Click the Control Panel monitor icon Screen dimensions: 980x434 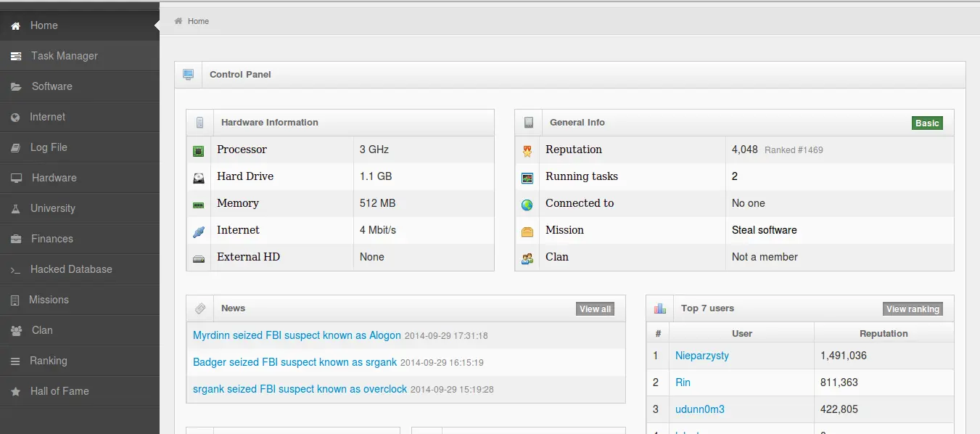(189, 74)
